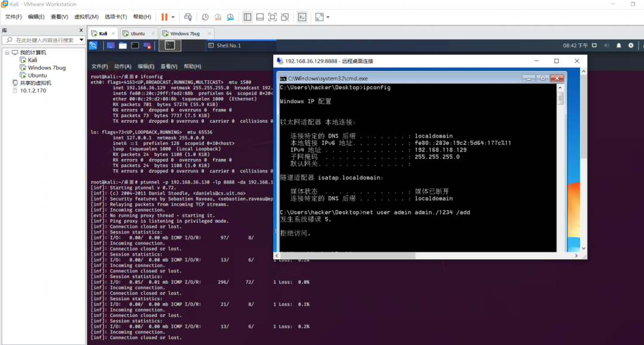This screenshot has height=345, width=644.
Task: Minimize the cmd.exe window
Action: click(x=528, y=78)
